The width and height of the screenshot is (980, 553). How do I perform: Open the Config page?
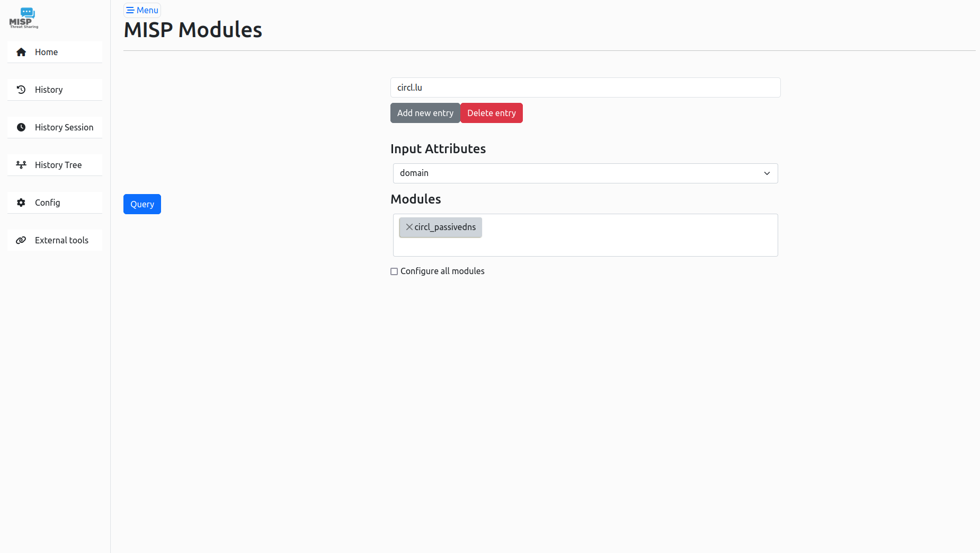tap(55, 203)
